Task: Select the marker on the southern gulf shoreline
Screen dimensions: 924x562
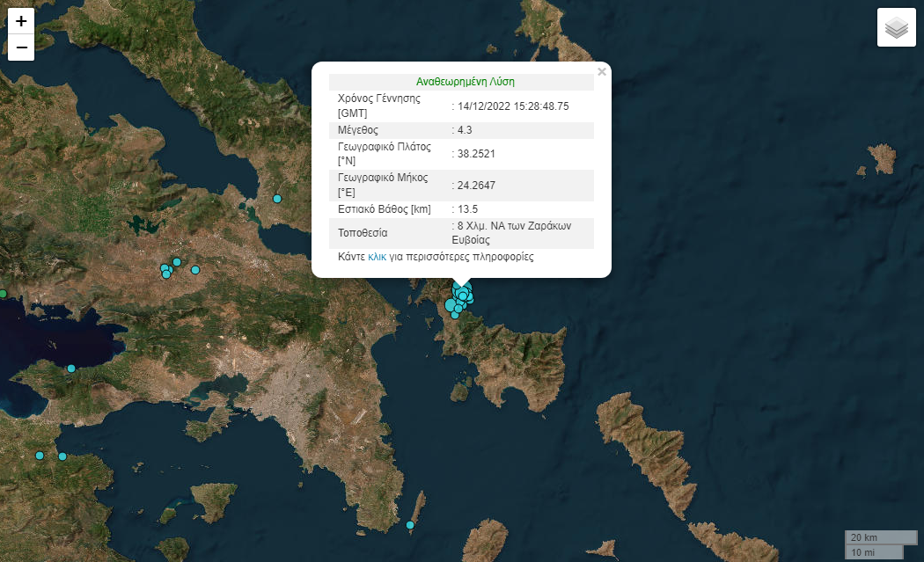Action: 71,369
